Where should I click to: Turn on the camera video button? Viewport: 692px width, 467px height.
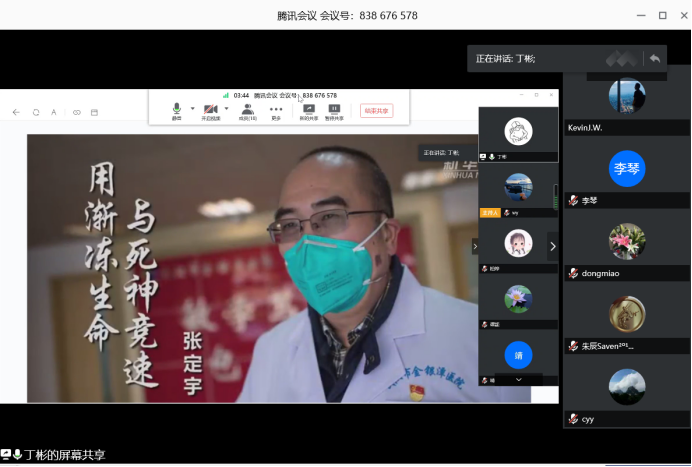(x=211, y=109)
